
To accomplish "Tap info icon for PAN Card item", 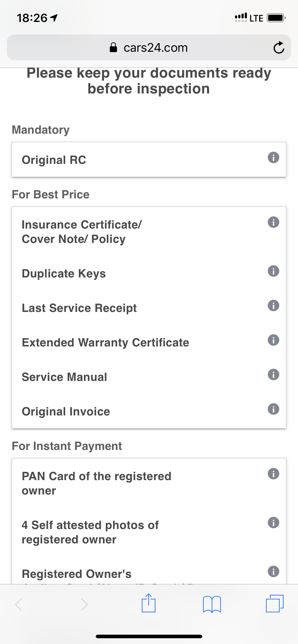I will [x=274, y=474].
